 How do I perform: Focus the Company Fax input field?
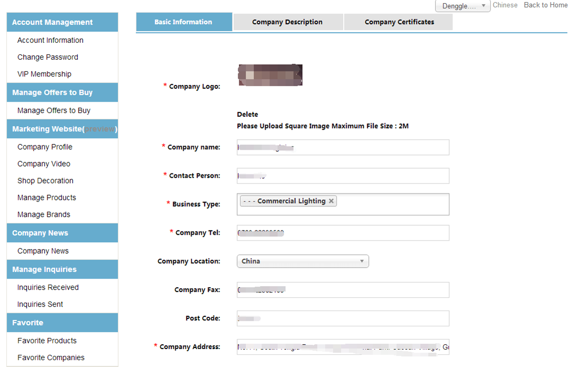point(343,290)
